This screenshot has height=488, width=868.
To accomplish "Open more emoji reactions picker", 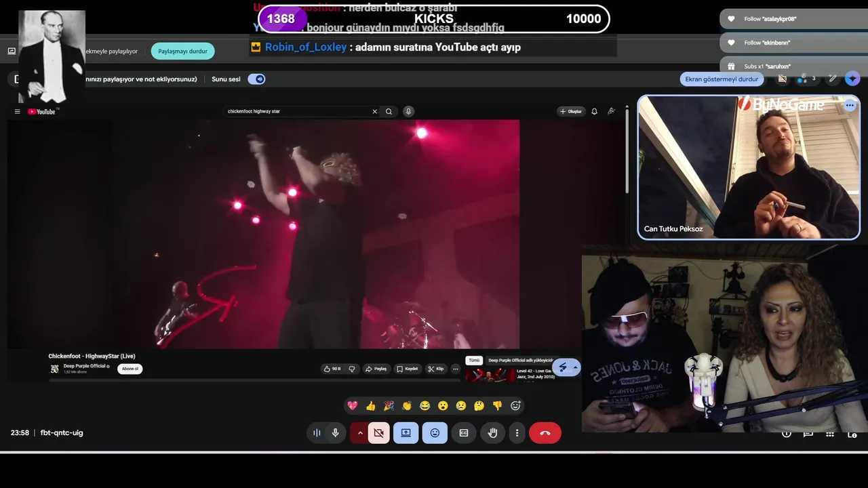I will pos(515,406).
